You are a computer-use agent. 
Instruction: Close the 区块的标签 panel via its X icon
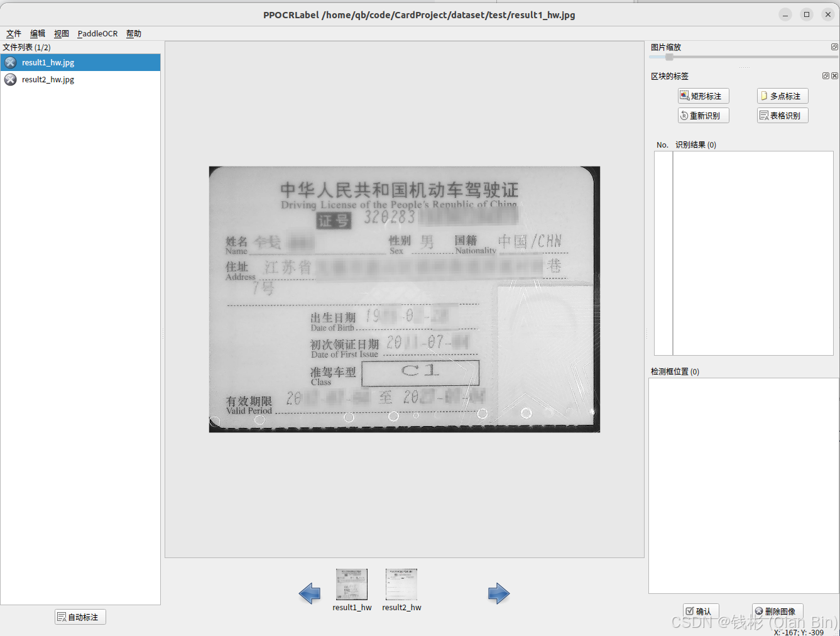pyautogui.click(x=835, y=75)
